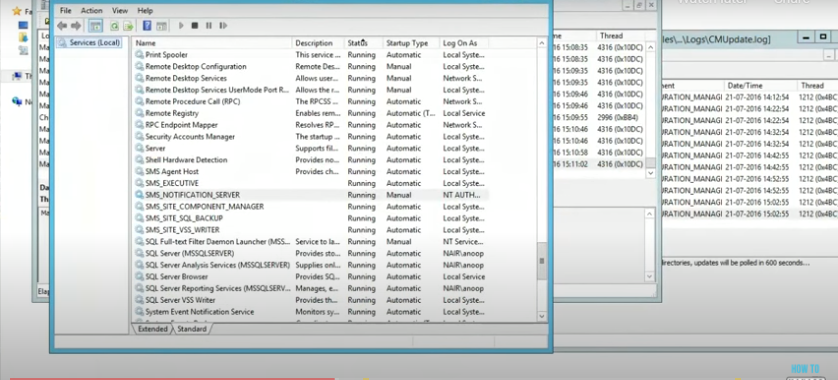
Task: Click the Print Spooler gear icon
Action: tap(139, 55)
